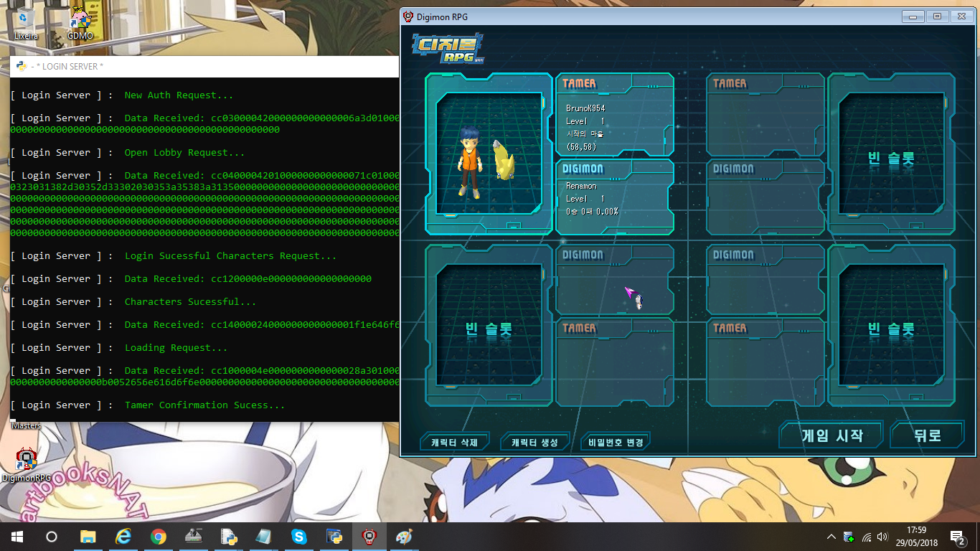Switch to Python console on taskbar
Viewport: 980px width, 551px height.
(334, 537)
